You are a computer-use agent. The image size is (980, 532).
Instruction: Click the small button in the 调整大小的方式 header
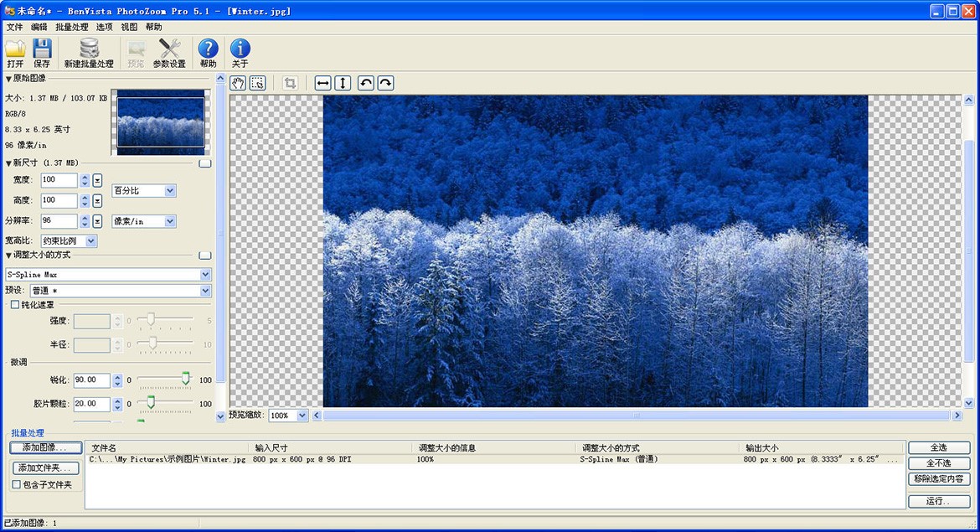[x=205, y=255]
